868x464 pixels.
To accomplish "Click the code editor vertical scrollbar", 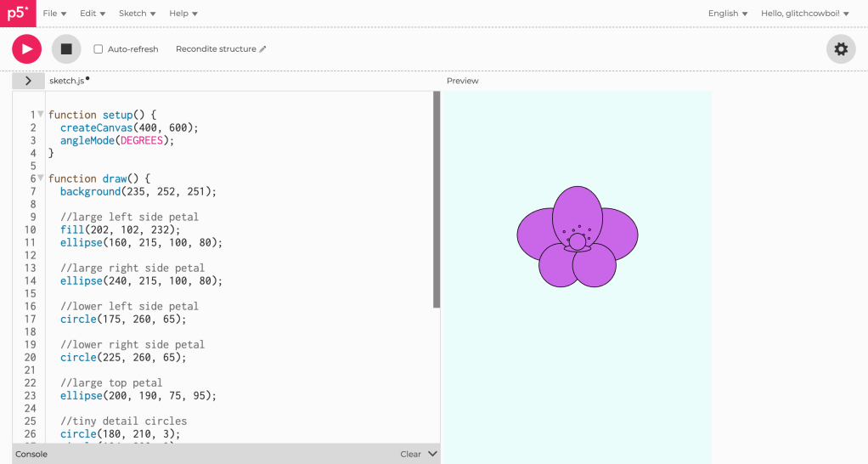I will pyautogui.click(x=437, y=200).
